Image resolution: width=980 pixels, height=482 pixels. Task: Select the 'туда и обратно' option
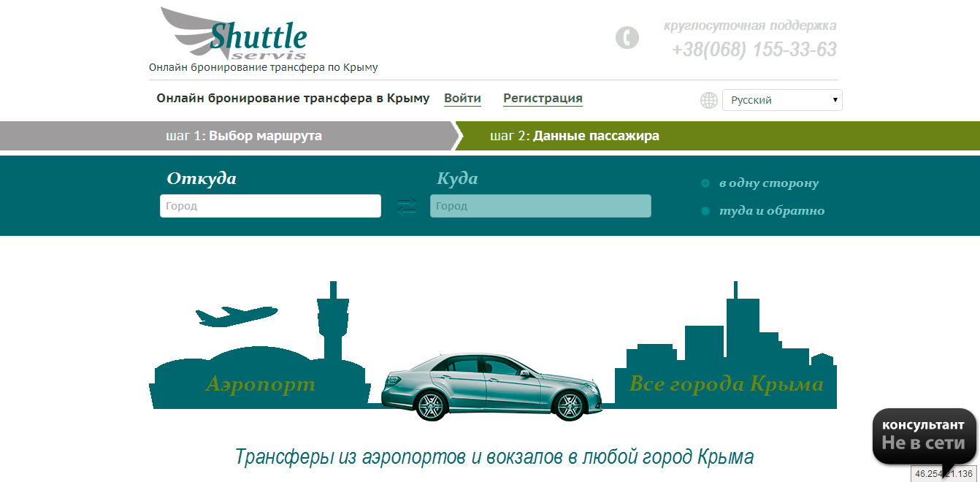[x=762, y=211]
